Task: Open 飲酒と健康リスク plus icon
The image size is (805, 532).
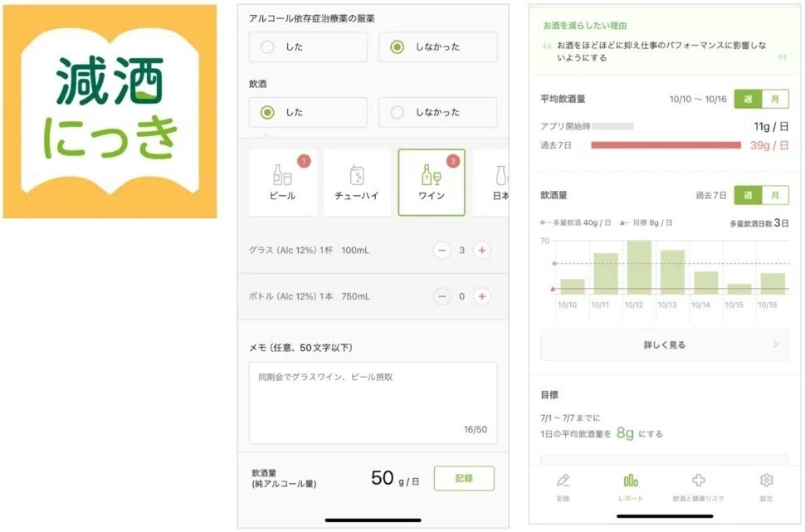Action: click(x=698, y=481)
